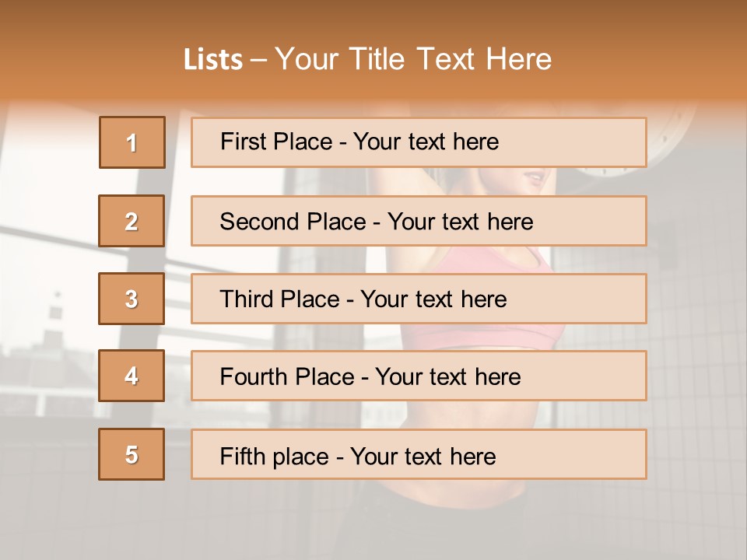The width and height of the screenshot is (747, 560).
Task: Click the number 3 box
Action: pyautogui.click(x=132, y=299)
